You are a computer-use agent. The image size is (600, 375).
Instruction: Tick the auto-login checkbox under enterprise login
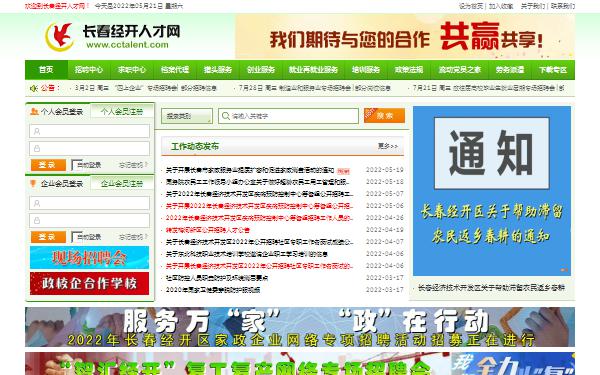tap(74, 237)
